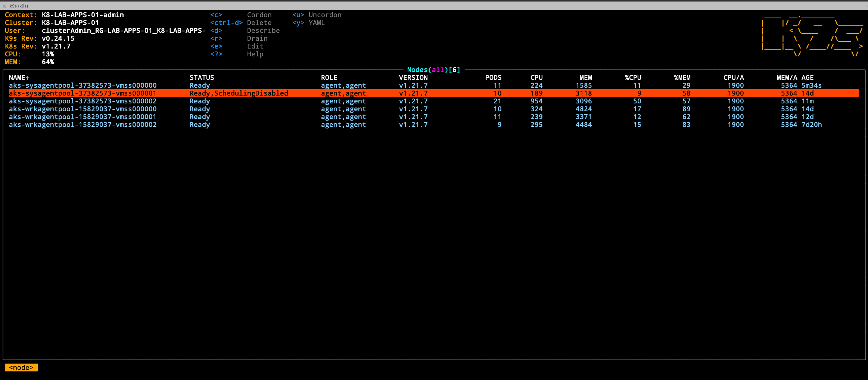Click the <node> breadcrumb
The image size is (868, 380).
pyautogui.click(x=21, y=368)
